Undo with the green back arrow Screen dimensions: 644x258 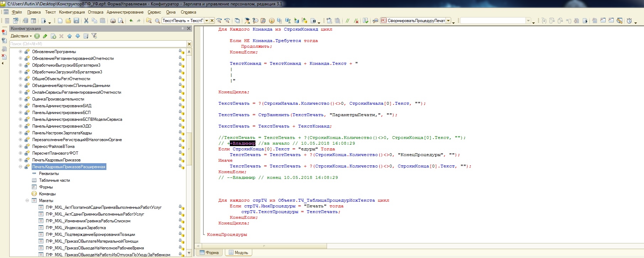(131, 21)
